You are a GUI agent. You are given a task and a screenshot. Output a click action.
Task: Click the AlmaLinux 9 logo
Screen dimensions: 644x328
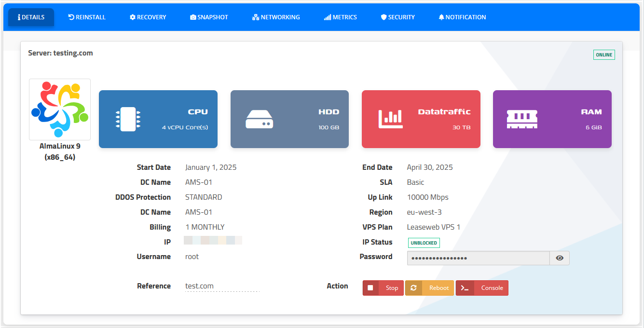pos(60,109)
